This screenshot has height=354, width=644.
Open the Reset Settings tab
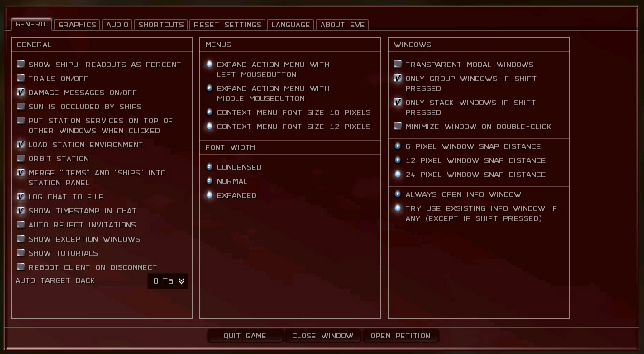[227, 25]
